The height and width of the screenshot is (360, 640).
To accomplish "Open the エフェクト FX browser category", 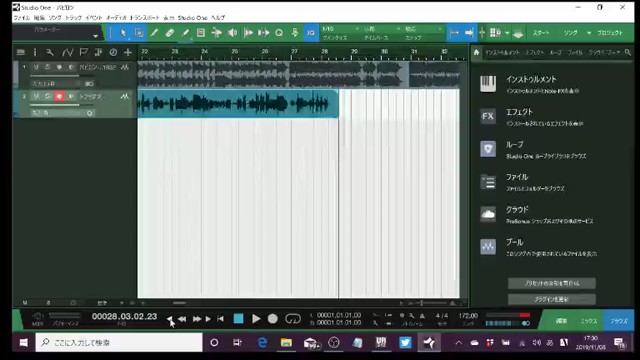I will pyautogui.click(x=531, y=117).
